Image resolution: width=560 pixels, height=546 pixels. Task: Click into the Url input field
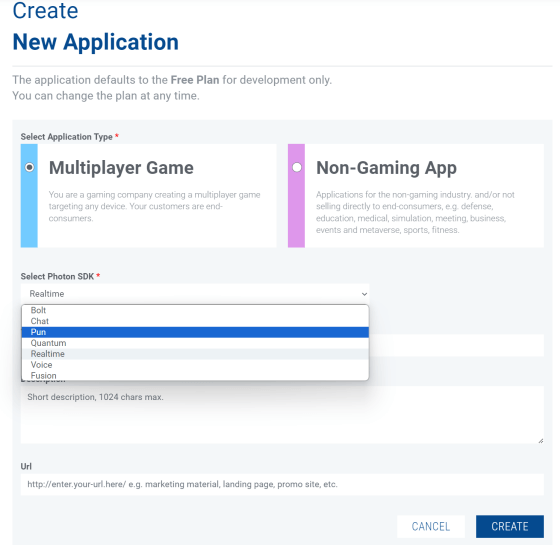[x=282, y=484]
